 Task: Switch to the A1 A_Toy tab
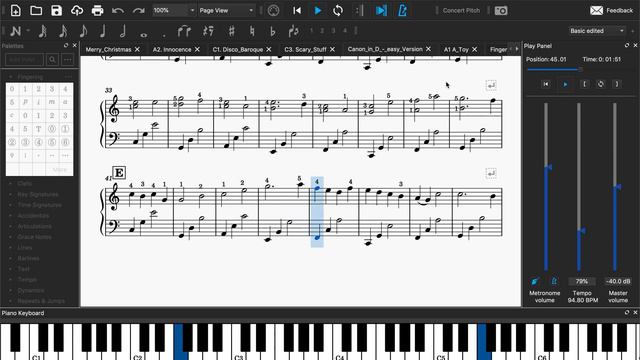tap(456, 49)
